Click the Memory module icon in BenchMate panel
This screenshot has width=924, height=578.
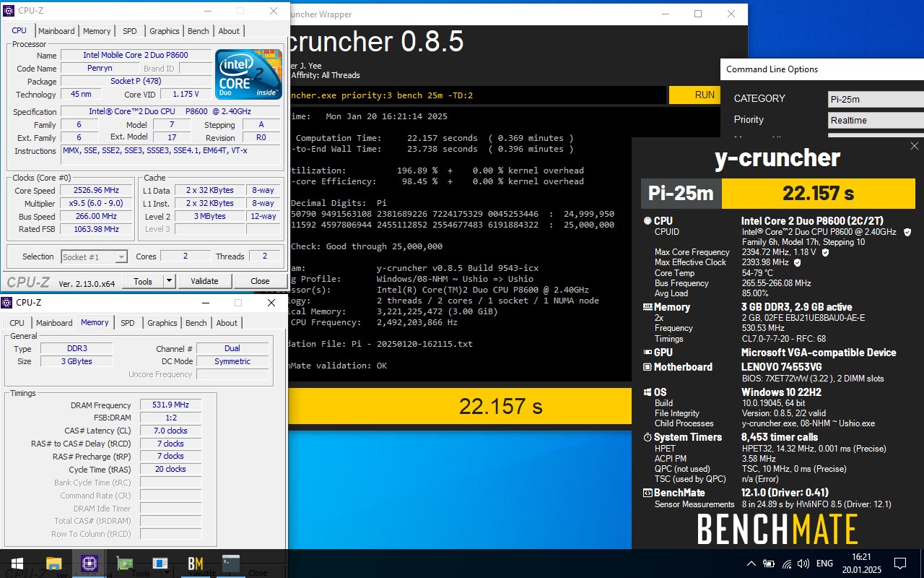647,307
